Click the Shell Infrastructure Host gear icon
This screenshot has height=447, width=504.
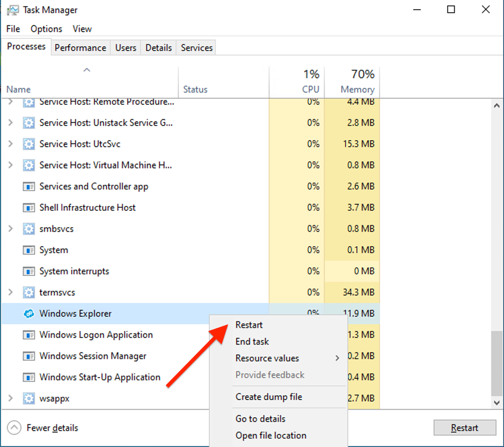[29, 207]
